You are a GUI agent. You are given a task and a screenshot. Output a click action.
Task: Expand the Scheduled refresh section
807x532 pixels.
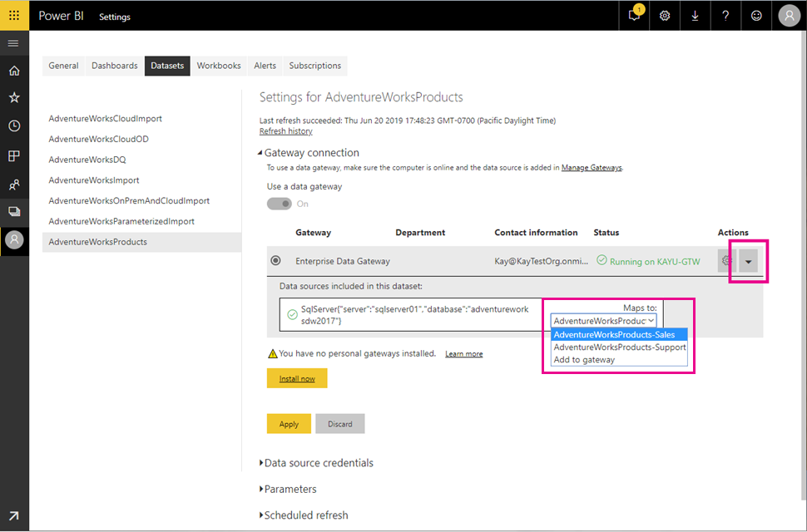304,515
